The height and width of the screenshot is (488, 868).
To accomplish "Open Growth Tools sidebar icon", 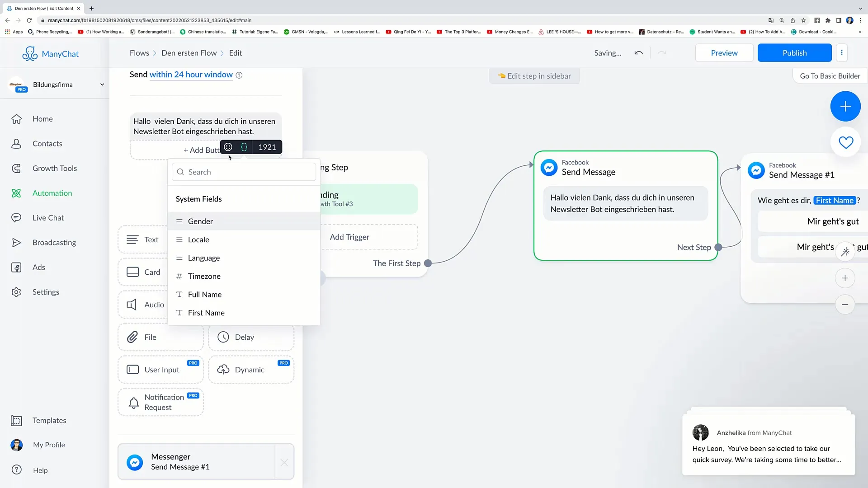I will pos(16,168).
